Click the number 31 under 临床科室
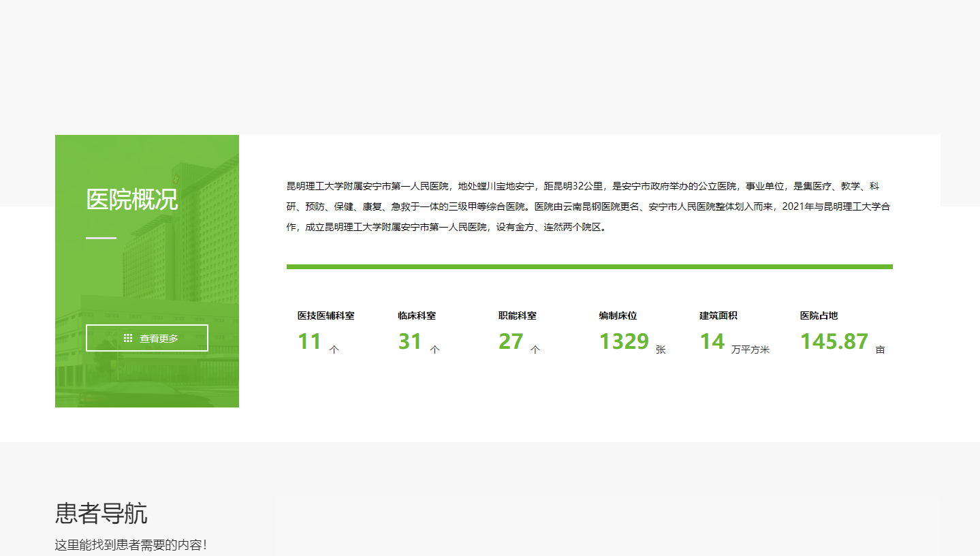Screen dimensions: 980x556 click(x=410, y=341)
